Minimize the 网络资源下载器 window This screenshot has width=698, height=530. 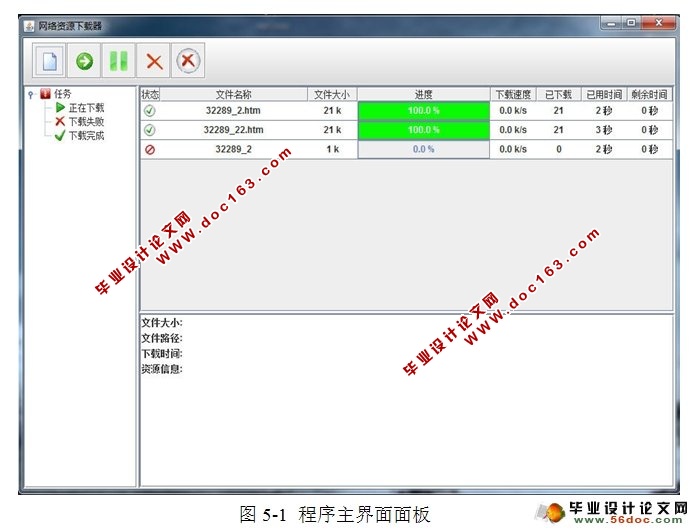coord(612,23)
